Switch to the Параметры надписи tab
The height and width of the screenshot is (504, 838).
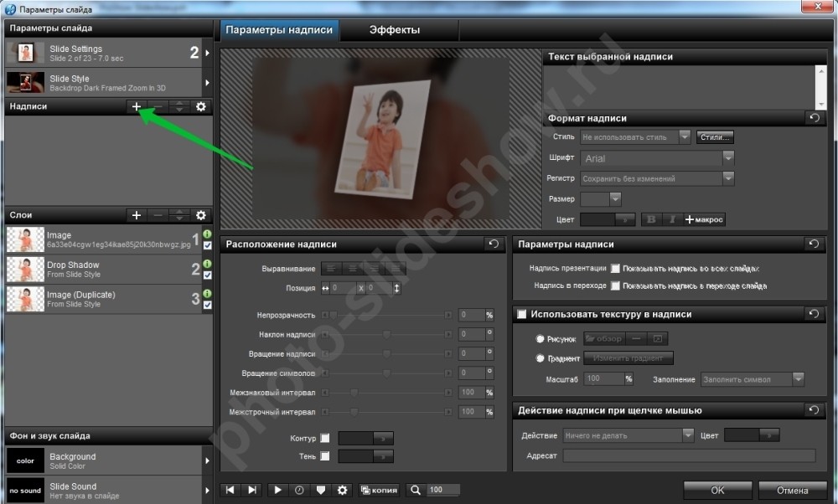[x=279, y=30]
